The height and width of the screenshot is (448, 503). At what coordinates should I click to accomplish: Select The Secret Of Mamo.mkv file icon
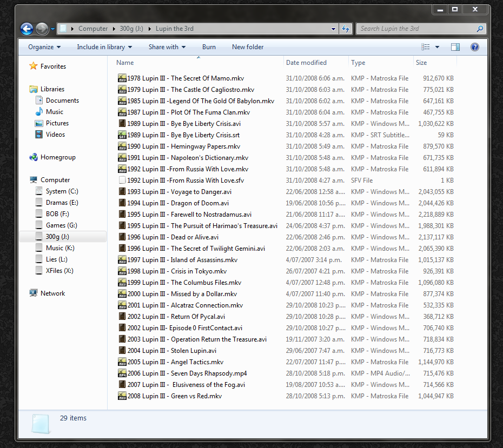tap(122, 78)
